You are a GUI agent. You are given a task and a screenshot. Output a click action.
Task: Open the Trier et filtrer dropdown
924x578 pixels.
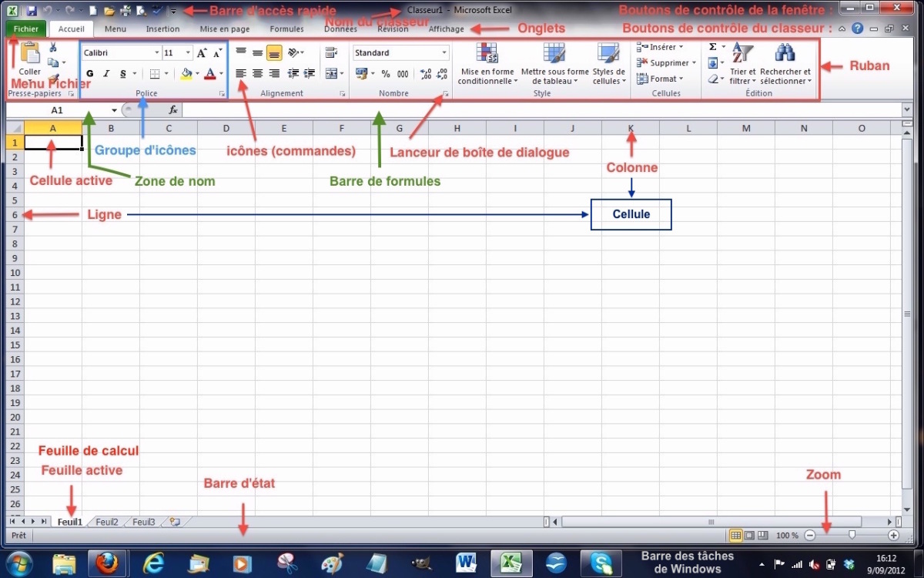(742, 63)
